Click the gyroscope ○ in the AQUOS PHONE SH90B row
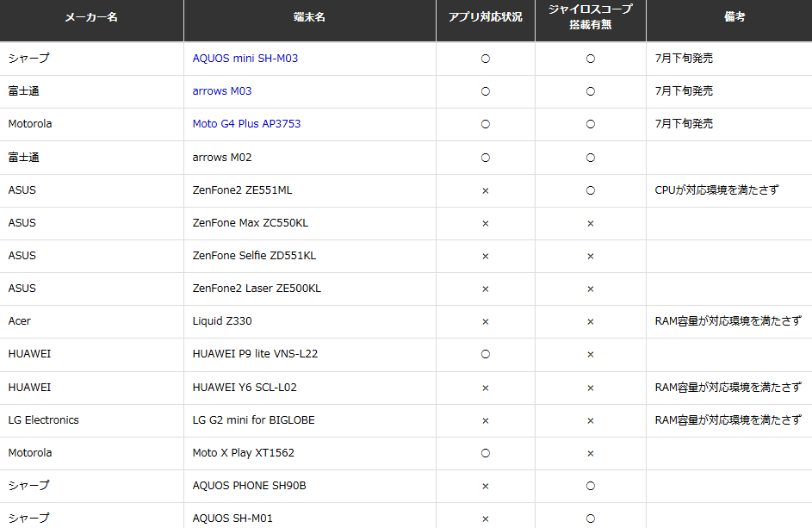Image resolution: width=812 pixels, height=528 pixels. pos(591,486)
